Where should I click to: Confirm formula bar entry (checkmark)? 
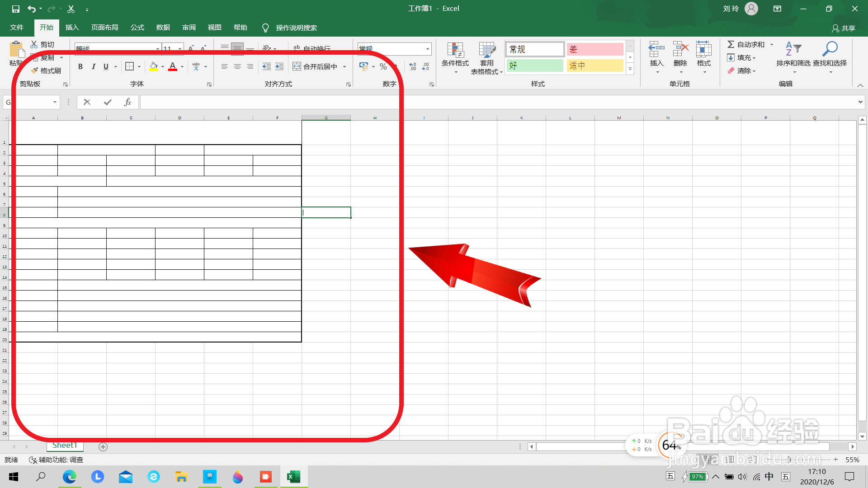pos(107,102)
